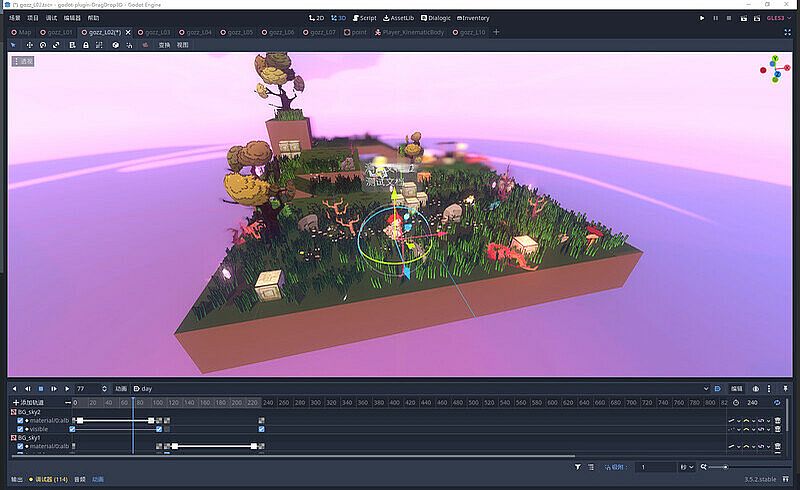Toggle the animation loop icon
Image resolution: width=800 pixels, height=490 pixels.
click(x=776, y=402)
